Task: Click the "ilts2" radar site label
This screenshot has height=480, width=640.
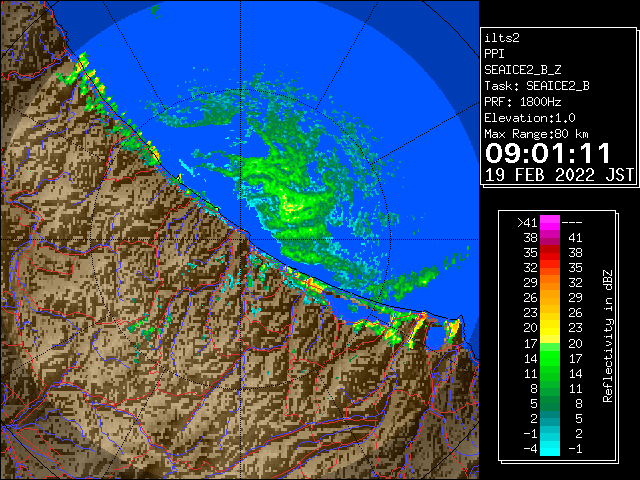Action: [502, 38]
